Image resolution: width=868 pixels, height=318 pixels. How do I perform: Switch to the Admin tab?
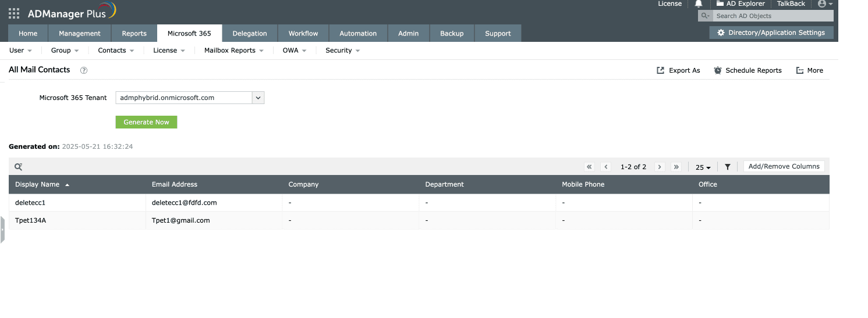409,33
